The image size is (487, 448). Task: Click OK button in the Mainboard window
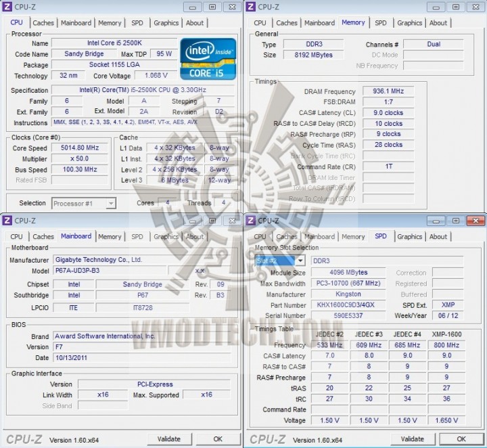[x=218, y=439]
